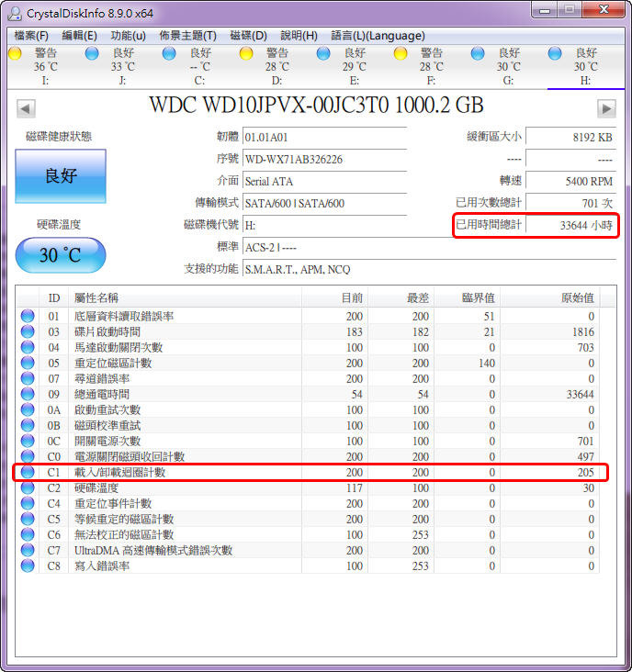Click the ID column header
The image size is (632, 672).
pos(53,297)
